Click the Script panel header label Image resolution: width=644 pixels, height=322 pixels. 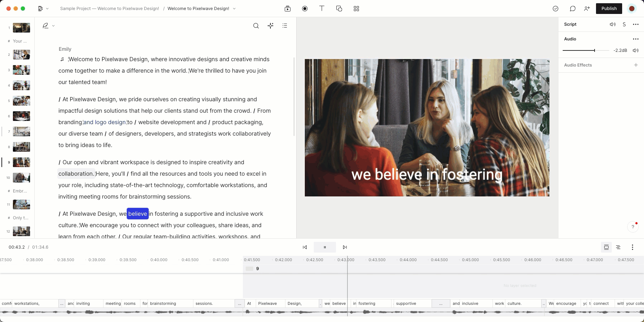coord(570,24)
